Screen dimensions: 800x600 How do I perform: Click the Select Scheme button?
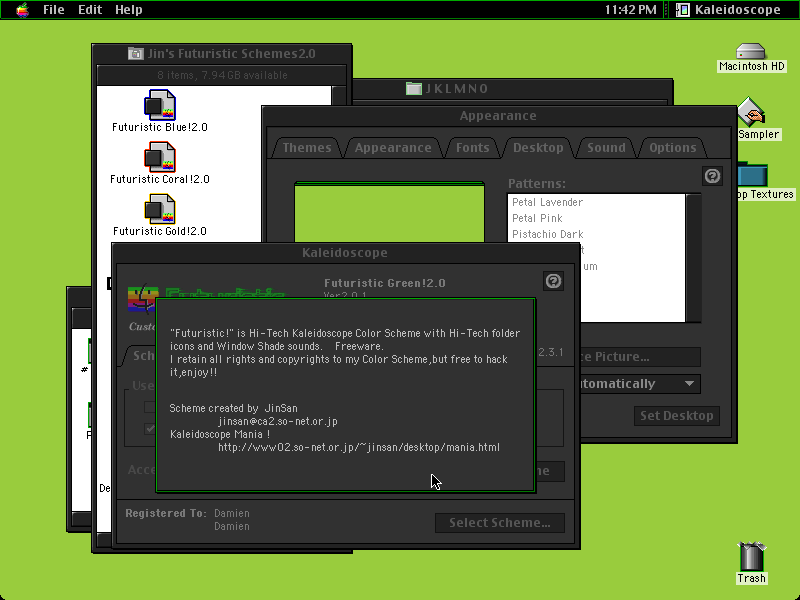click(x=499, y=522)
